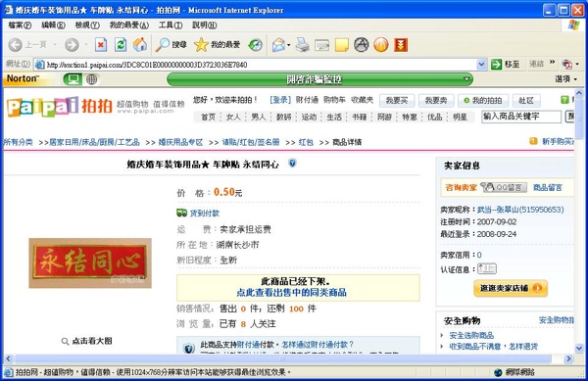This screenshot has height=381, width=588.
Task: Select the 女人 category tab
Action: point(233,117)
